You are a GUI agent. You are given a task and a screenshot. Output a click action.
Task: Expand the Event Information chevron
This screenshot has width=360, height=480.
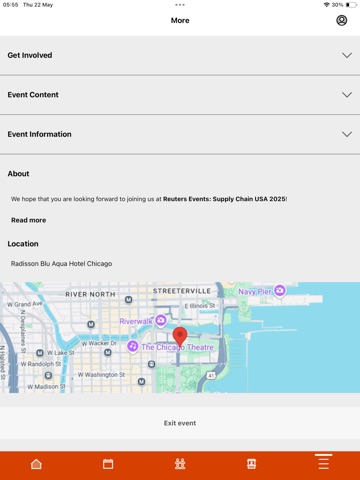pos(347,134)
